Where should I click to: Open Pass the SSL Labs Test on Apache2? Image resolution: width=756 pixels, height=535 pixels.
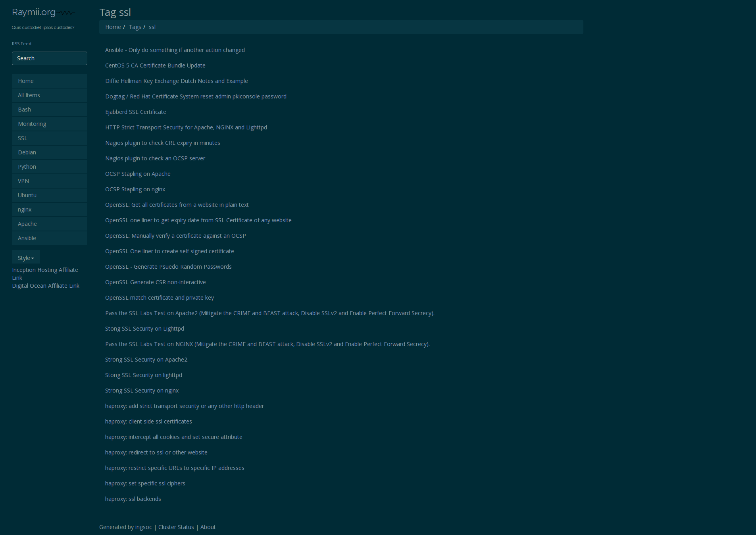click(270, 313)
